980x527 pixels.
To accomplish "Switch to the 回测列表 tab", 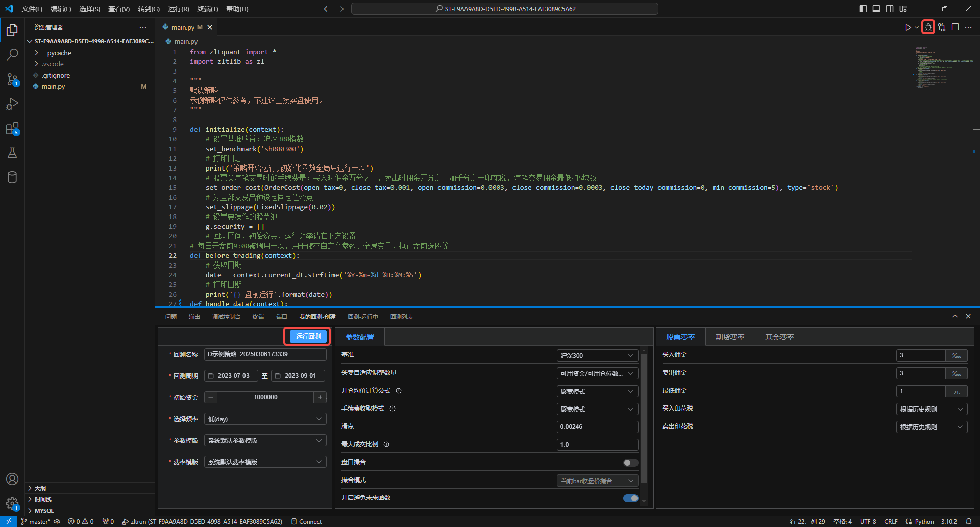I will pos(401,317).
